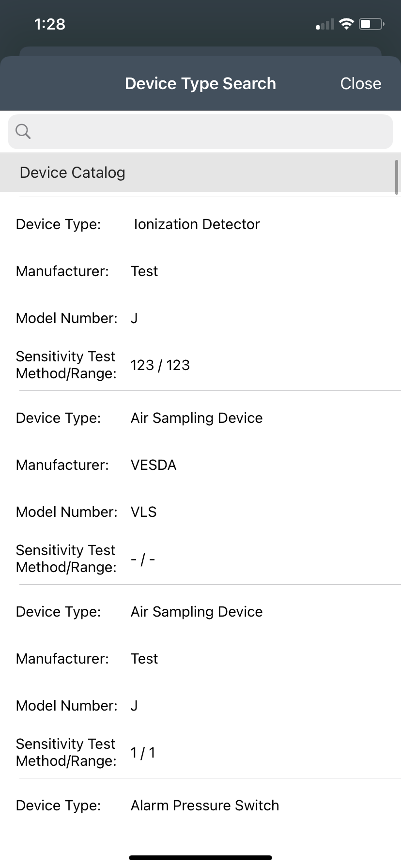Viewport: 401px width, 868px height.
Task: Tap the battery status icon
Action: [371, 24]
